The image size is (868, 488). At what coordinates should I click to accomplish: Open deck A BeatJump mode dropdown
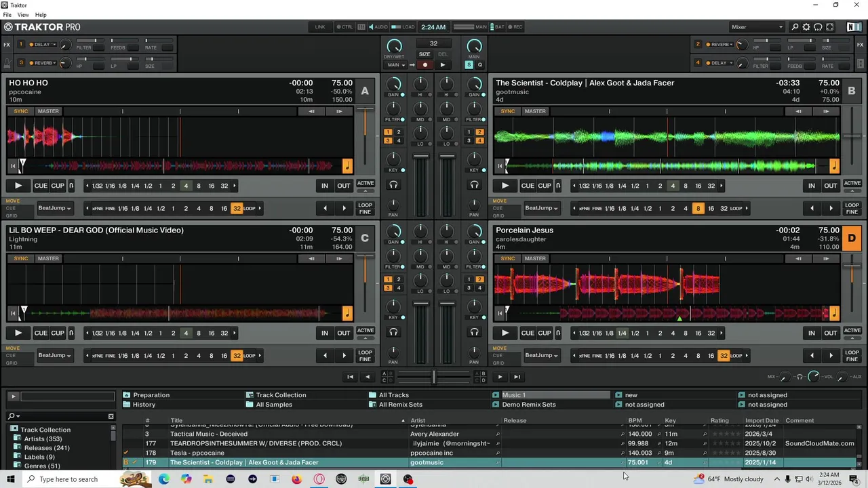(x=54, y=208)
